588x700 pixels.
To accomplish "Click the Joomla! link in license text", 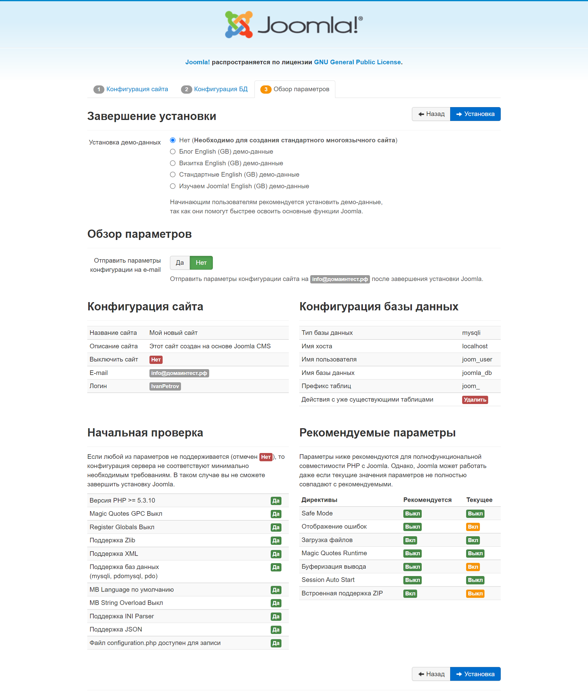I will [198, 62].
